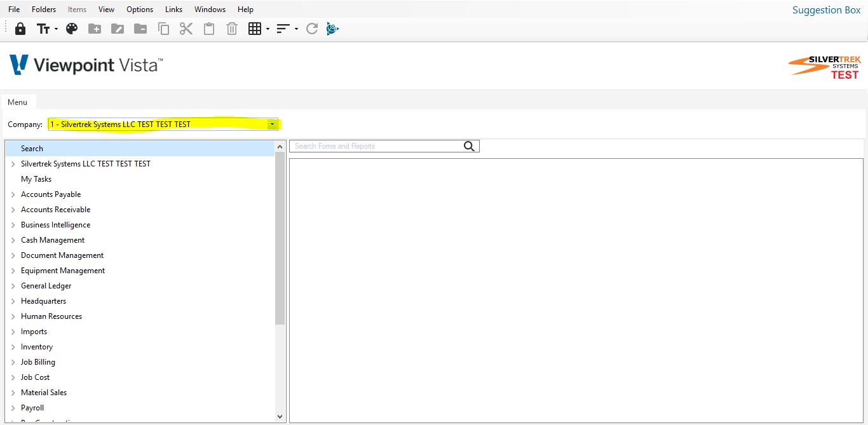The width and height of the screenshot is (868, 425).
Task: Open the color palette theme icon
Action: tap(72, 29)
